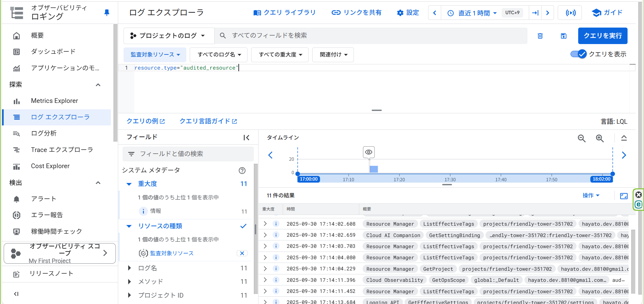Viewport: 644px width, 304px height.
Task: Click the アプリケーションのモニタリング chart icon
Action: pyautogui.click(x=16, y=68)
